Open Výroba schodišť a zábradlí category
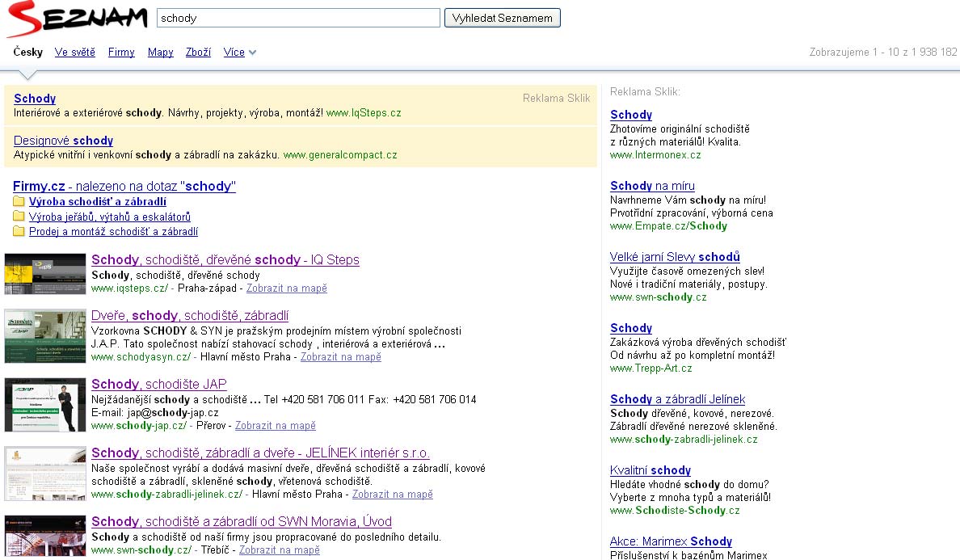 [x=97, y=201]
